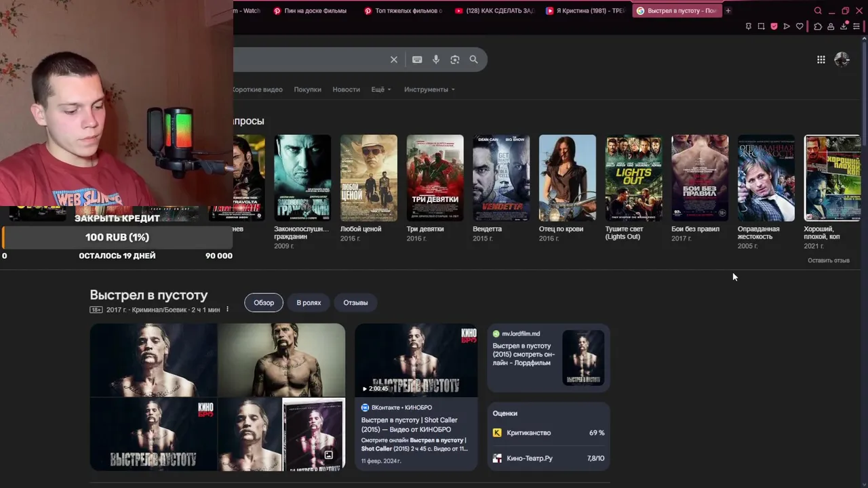Click the player arrow icon in toolbar
The image size is (868, 488).
787,26
